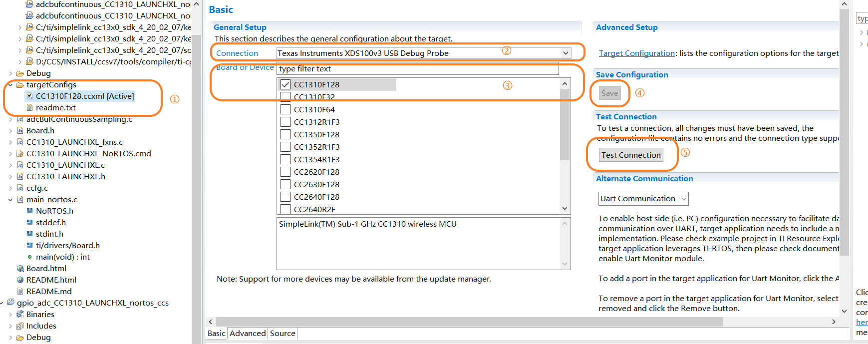Click the stdint.h include icon
The width and height of the screenshot is (868, 344).
tap(29, 234)
